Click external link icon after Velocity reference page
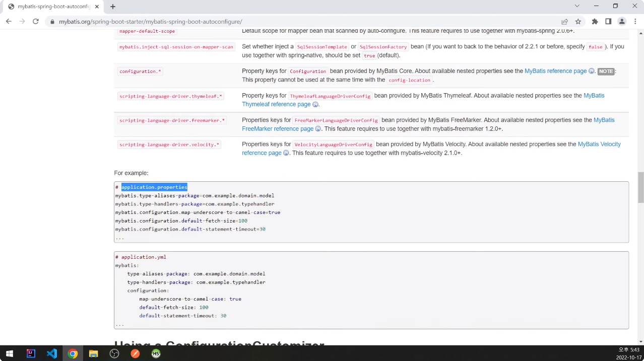The height and width of the screenshot is (361, 644). [x=286, y=153]
